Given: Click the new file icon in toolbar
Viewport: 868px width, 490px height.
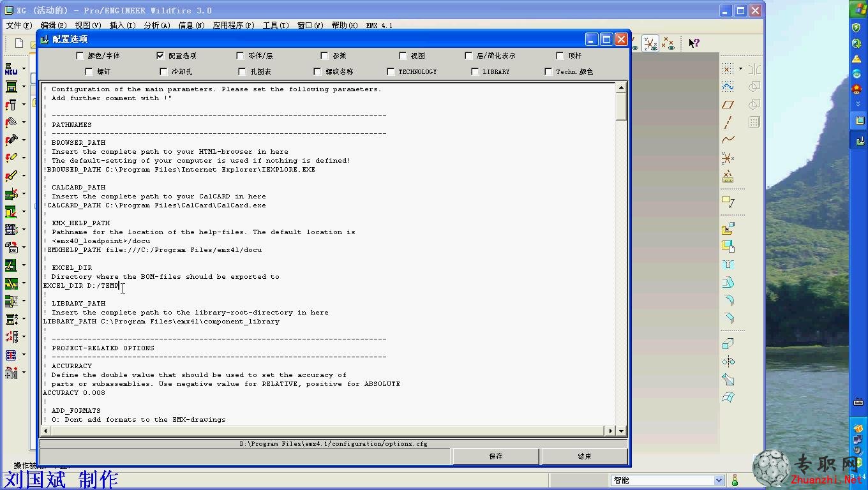Looking at the screenshot, I should click(x=19, y=43).
